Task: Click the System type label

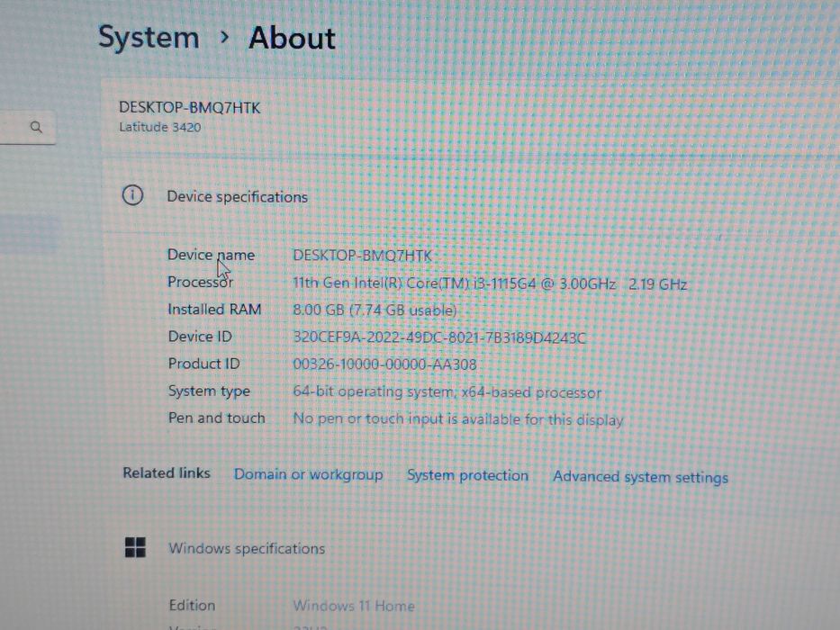Action: (209, 391)
